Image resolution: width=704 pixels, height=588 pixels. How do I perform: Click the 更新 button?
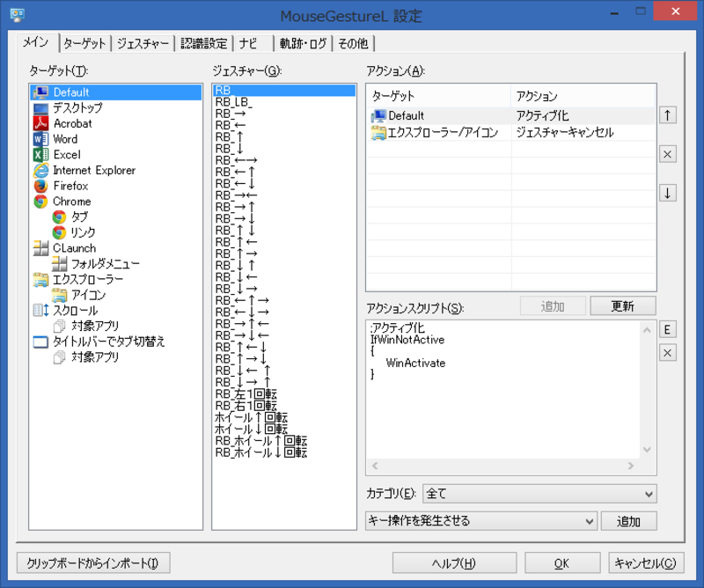[623, 306]
